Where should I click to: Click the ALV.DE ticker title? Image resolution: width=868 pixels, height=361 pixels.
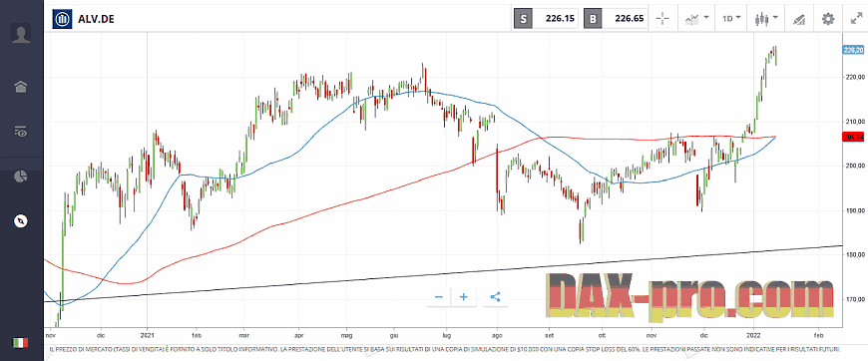[x=97, y=19]
